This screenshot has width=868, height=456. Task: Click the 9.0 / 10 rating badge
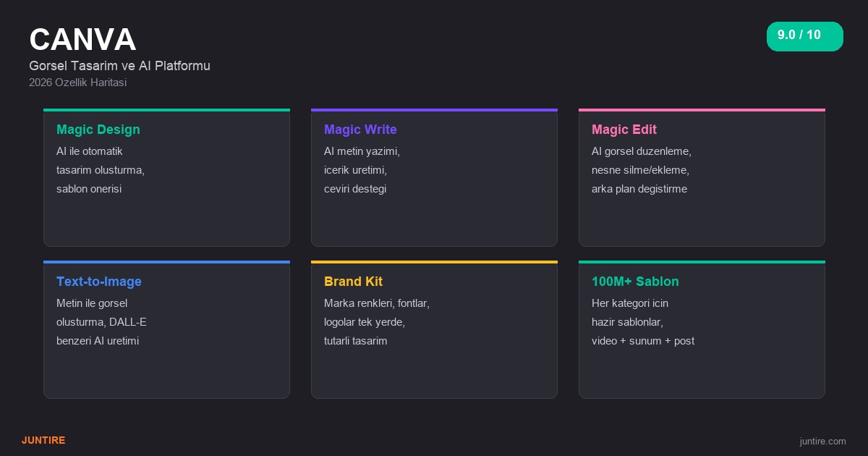[805, 36]
